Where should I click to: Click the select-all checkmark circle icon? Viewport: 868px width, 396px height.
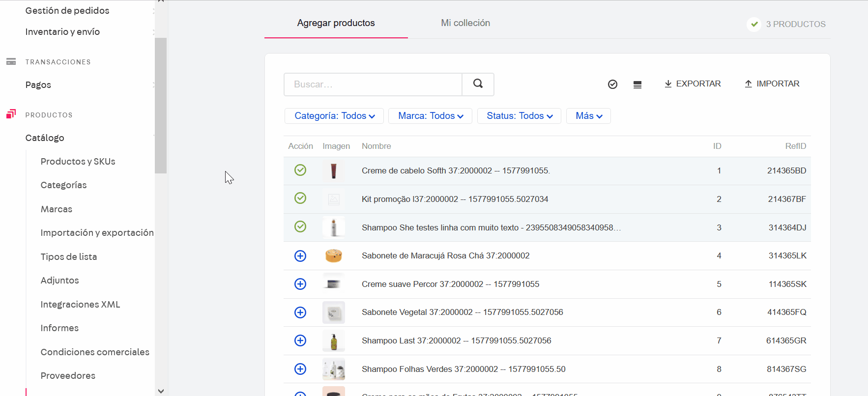pyautogui.click(x=612, y=85)
